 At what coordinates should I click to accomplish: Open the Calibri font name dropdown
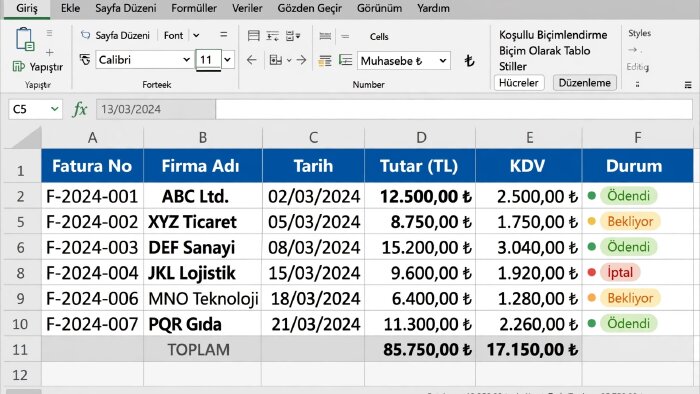pos(186,59)
